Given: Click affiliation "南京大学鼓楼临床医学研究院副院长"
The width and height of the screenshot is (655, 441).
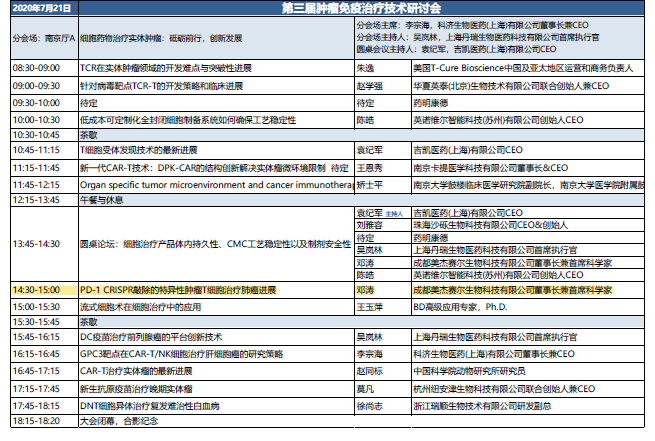Looking at the screenshot, I should (x=482, y=185).
